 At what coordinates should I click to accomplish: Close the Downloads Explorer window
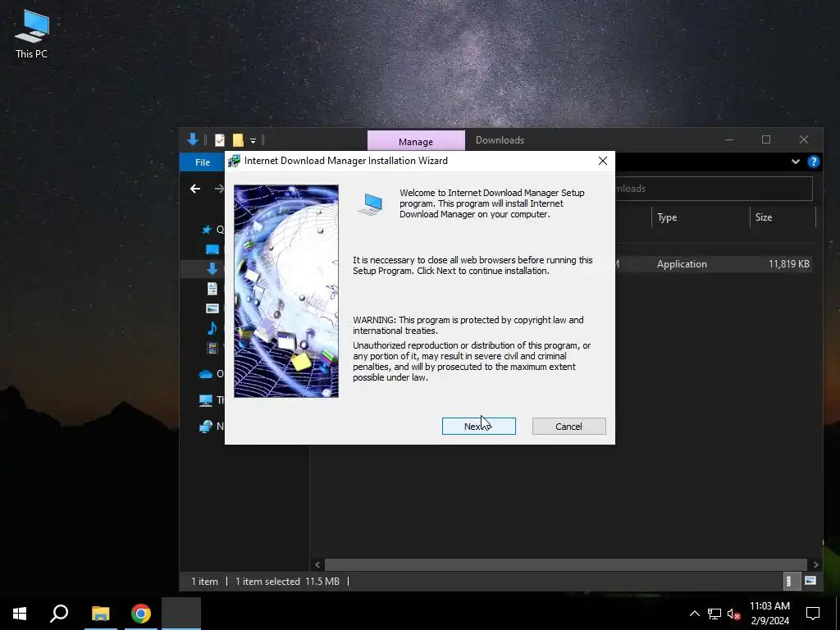[804, 139]
